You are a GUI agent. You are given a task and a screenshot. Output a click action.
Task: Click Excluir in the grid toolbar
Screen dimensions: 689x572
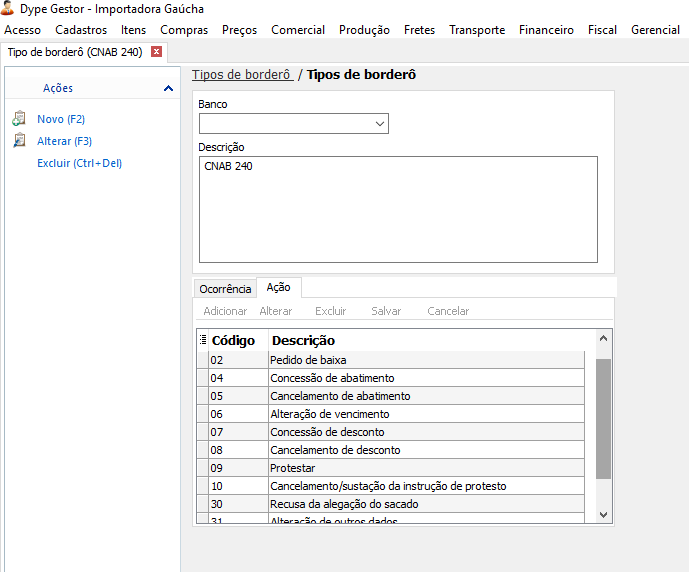(330, 311)
